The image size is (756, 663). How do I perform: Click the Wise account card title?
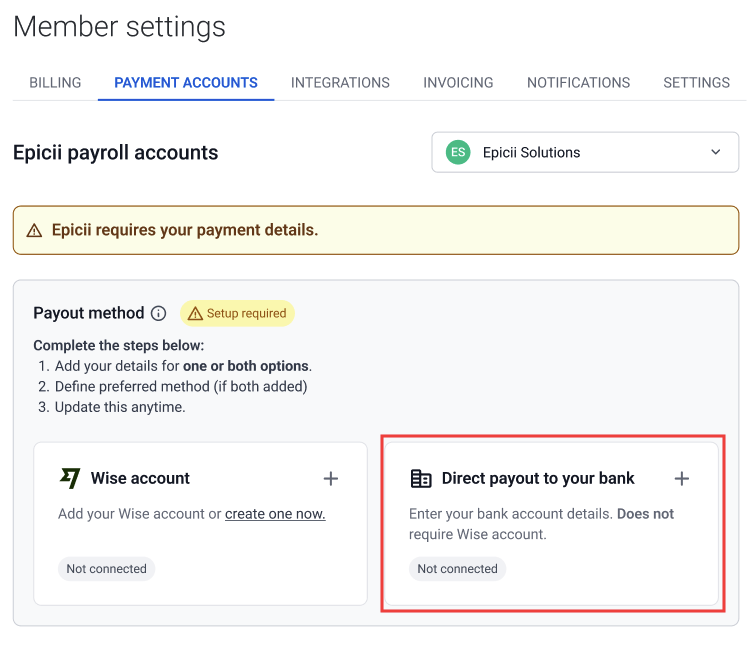[140, 478]
